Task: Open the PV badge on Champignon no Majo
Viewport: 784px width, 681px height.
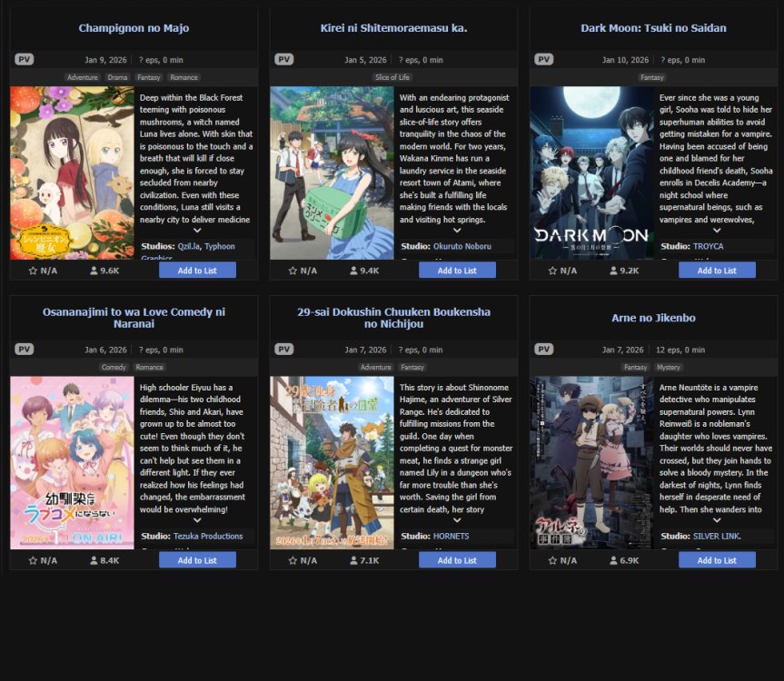Action: 24,59
